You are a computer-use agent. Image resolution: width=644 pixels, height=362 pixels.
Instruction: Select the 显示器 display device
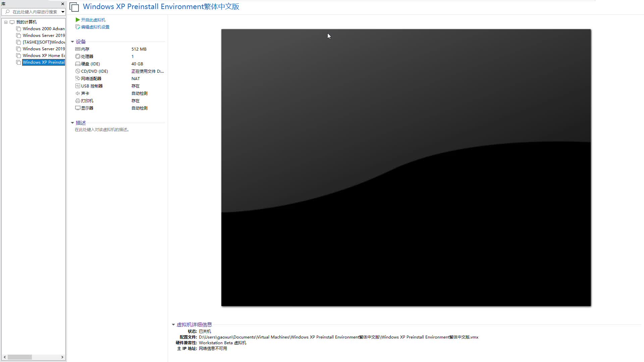point(87,108)
